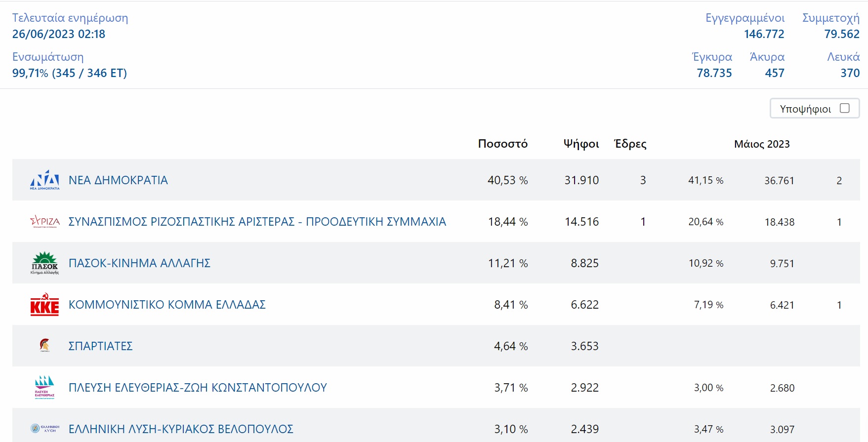Click the Nea Dimokratia party logo
The height and width of the screenshot is (442, 868).
coord(44,180)
